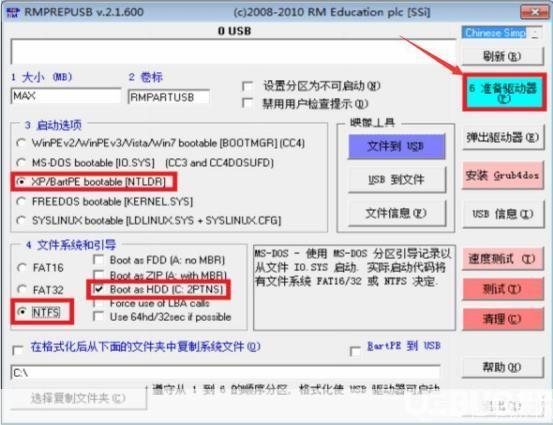
Task: Click the 文件到 USB image tool button
Action: click(x=396, y=146)
